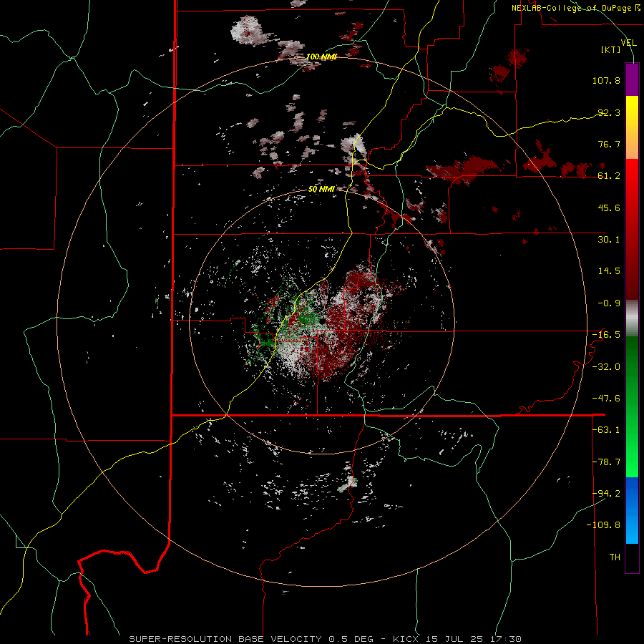Click the -63.1 velocity scale value
The height and width of the screenshot is (644, 644).
tap(606, 430)
